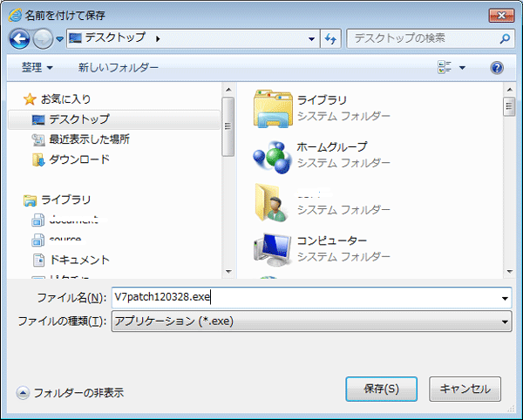The image size is (523, 420).
Task: Expand the breadcrumb arrow after デスクトップ
Action: pos(158,39)
